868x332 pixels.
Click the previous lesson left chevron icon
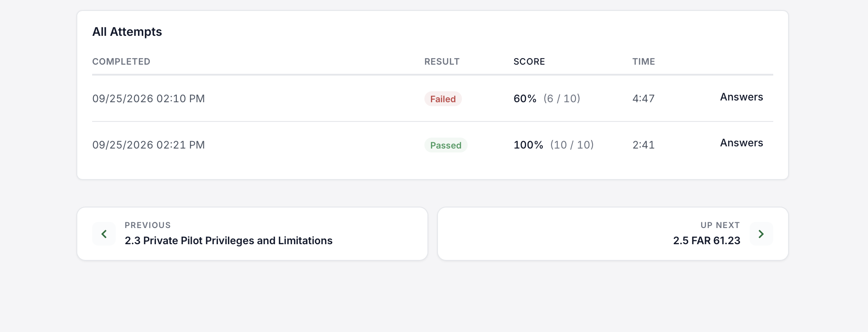point(104,234)
